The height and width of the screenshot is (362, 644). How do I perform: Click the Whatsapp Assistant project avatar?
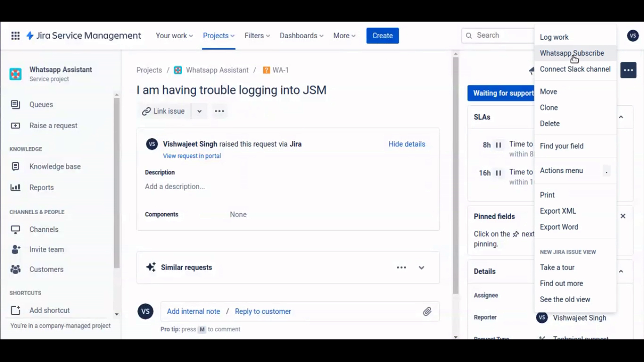point(16,74)
